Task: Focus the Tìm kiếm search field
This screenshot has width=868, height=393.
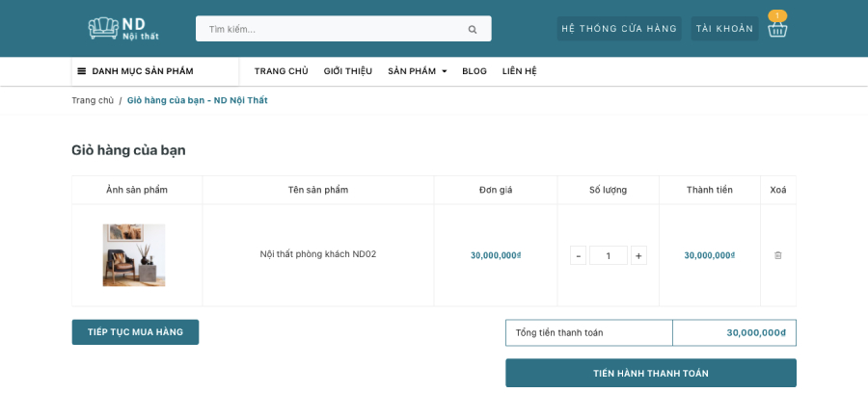Action: [343, 29]
